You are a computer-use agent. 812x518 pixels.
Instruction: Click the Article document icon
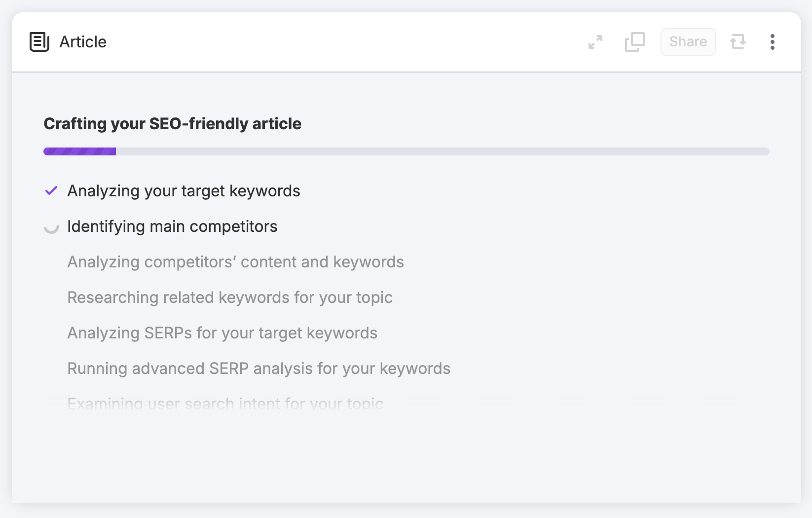(x=39, y=42)
